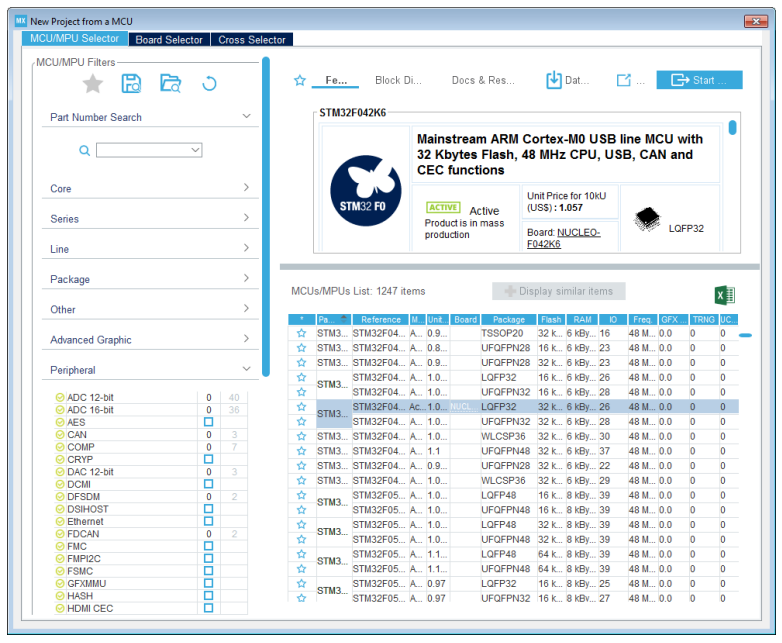Reset all filters with the circular arrow icon
This screenshot has height=643, width=782.
click(209, 83)
